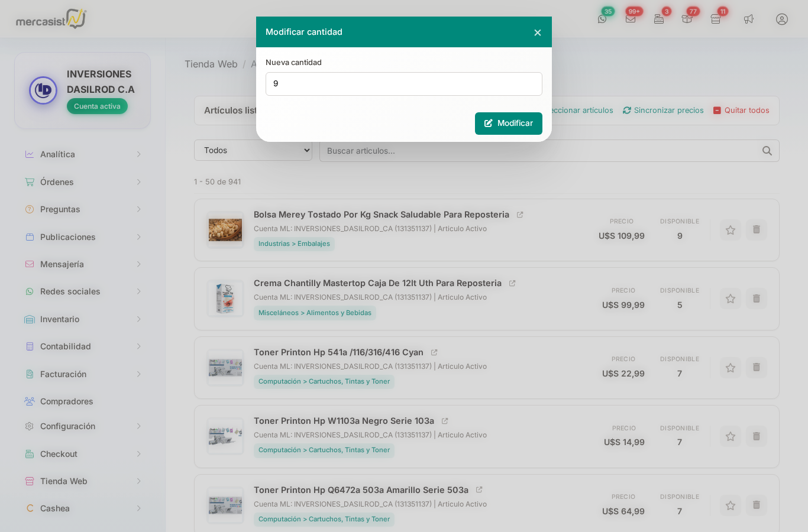Viewport: 808px width, 532px height.
Task: Open the Todos filter dropdown
Action: (x=253, y=150)
